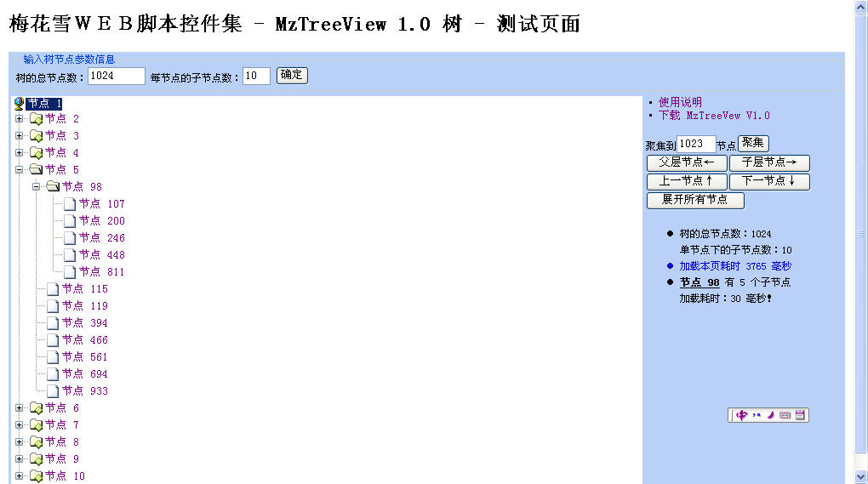Screen dimensions: 868x484
Task: Focus the 树的总节点数 field showing 1024
Action: pyautogui.click(x=117, y=76)
